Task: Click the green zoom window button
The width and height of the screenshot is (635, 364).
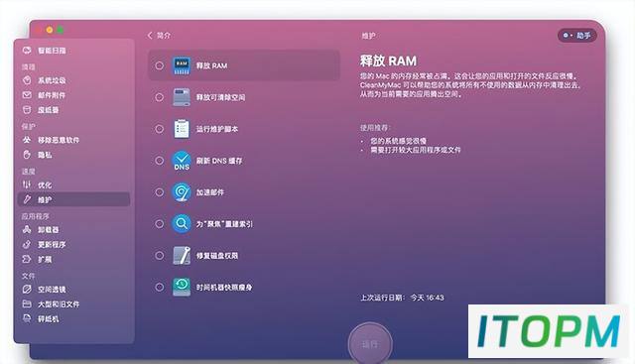Action: 60,30
